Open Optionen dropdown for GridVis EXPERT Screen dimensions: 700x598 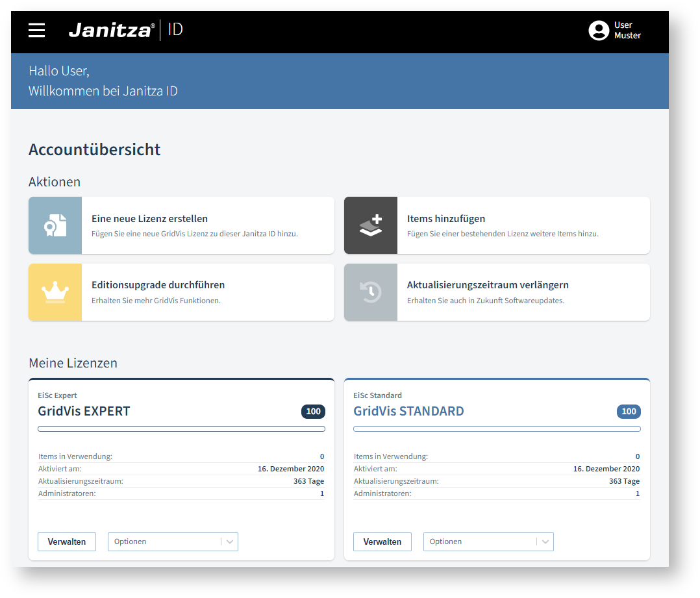[173, 542]
